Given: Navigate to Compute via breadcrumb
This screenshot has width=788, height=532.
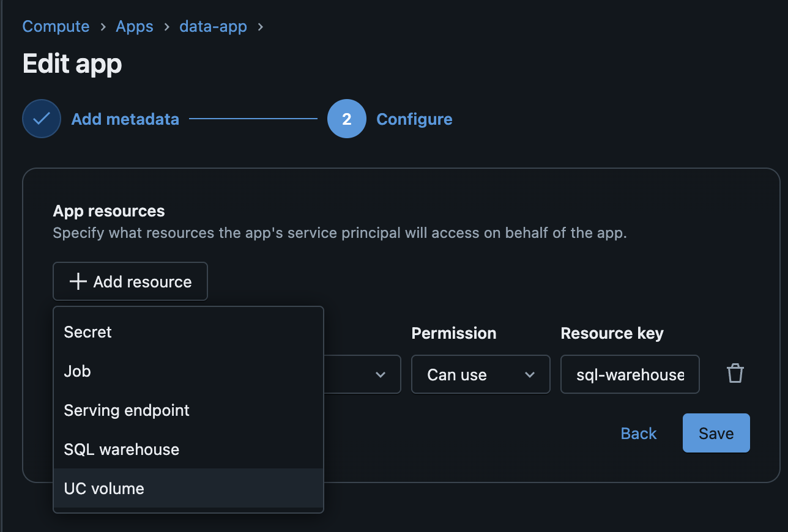Looking at the screenshot, I should (x=55, y=26).
